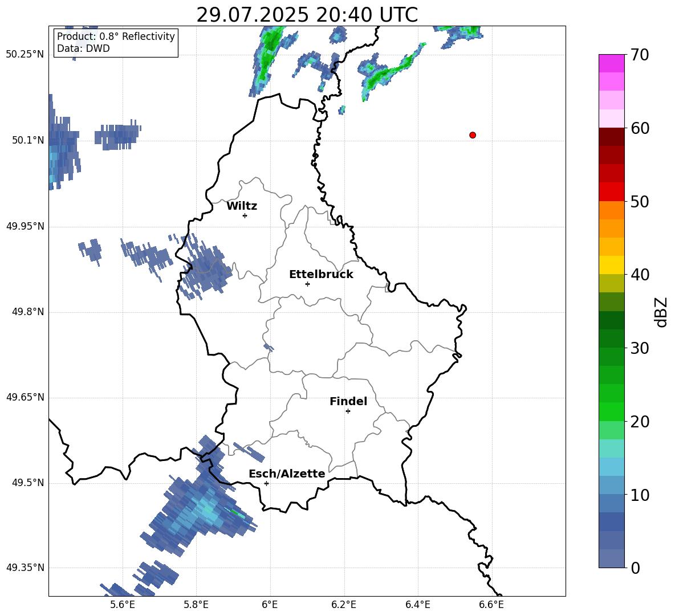Click the 0 tick on the colorbar

635,568
